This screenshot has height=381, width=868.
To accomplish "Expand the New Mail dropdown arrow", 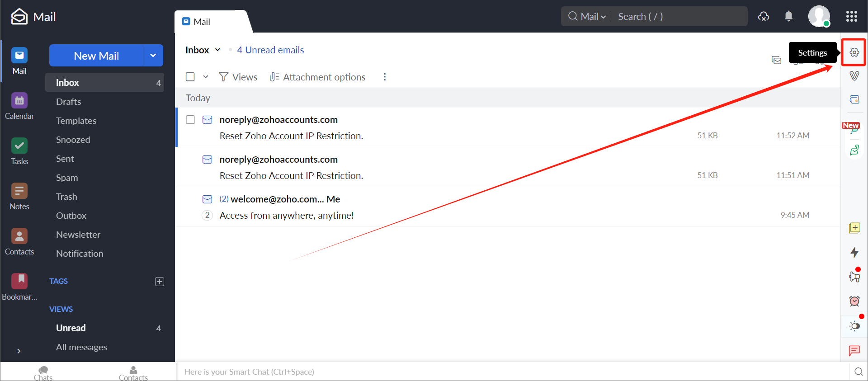I will [x=153, y=56].
